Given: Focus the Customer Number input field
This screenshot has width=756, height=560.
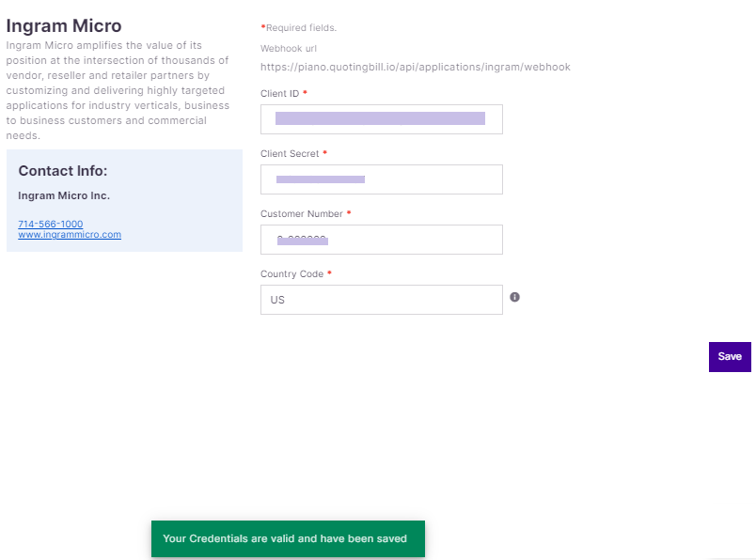Looking at the screenshot, I should pyautogui.click(x=382, y=240).
